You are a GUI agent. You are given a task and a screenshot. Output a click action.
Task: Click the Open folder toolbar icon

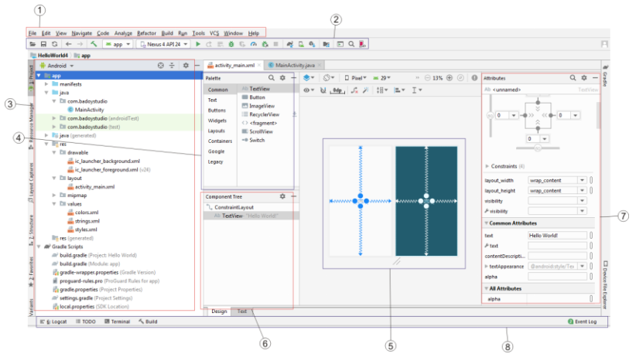32,44
